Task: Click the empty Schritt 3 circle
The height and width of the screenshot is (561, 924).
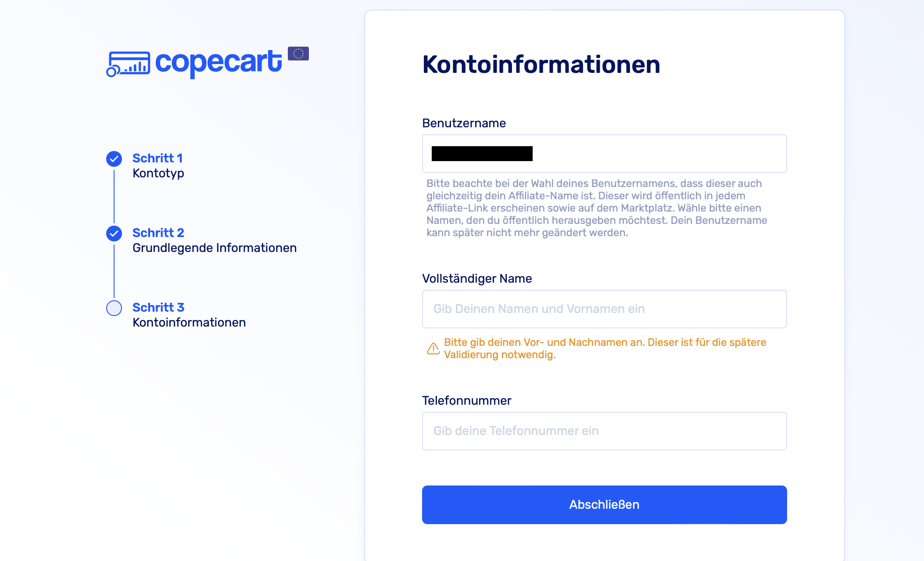Action: pyautogui.click(x=114, y=308)
